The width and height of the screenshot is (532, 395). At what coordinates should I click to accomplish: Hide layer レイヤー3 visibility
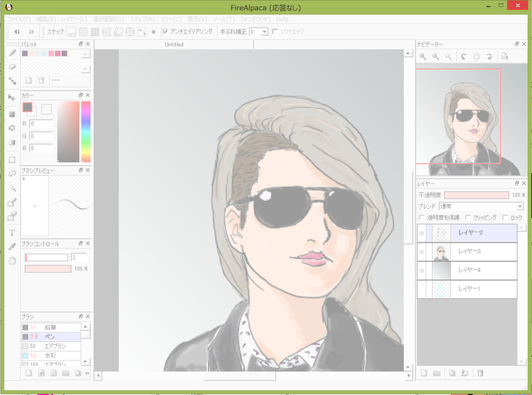tap(422, 252)
